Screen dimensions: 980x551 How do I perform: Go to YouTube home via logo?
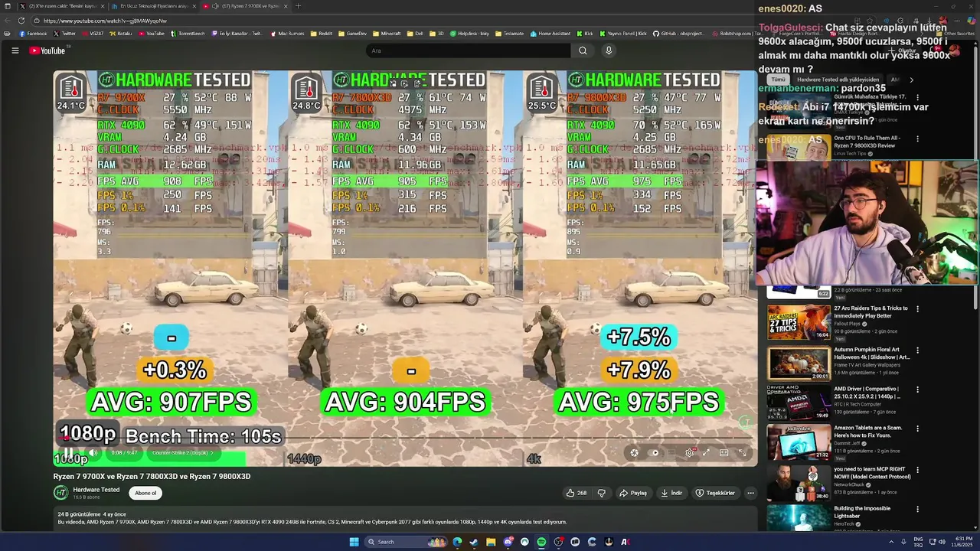click(47, 51)
